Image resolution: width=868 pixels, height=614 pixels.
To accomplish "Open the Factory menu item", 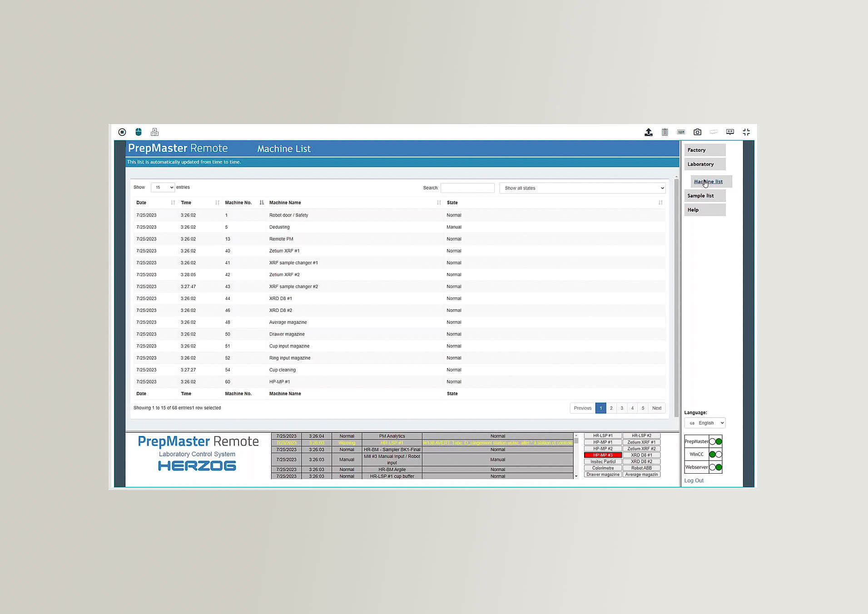I will tap(705, 150).
